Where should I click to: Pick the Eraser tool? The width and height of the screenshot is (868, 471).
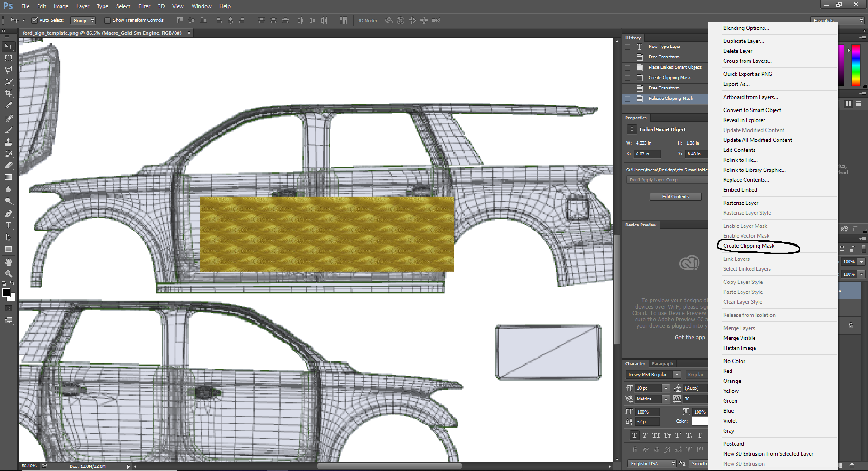(x=9, y=165)
